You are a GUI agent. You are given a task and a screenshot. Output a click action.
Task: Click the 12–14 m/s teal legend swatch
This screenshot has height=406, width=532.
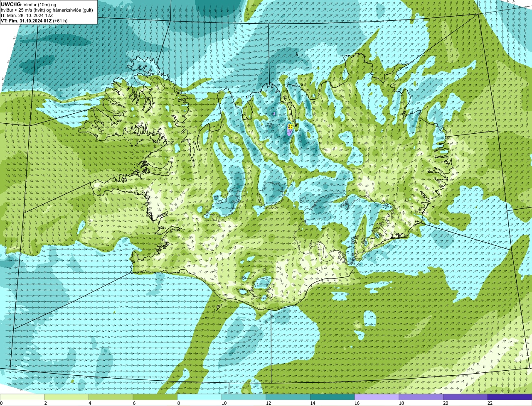288,397
